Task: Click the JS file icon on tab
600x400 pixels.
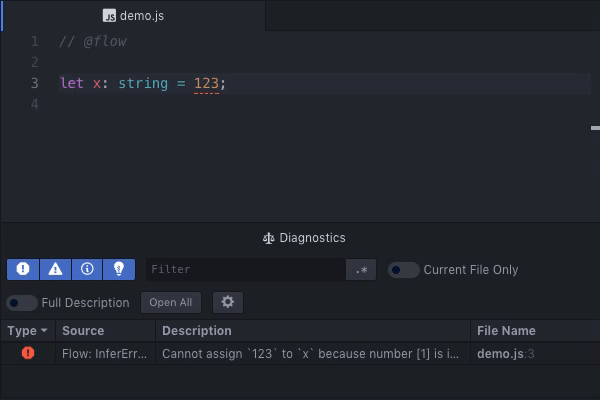Action: 109,16
